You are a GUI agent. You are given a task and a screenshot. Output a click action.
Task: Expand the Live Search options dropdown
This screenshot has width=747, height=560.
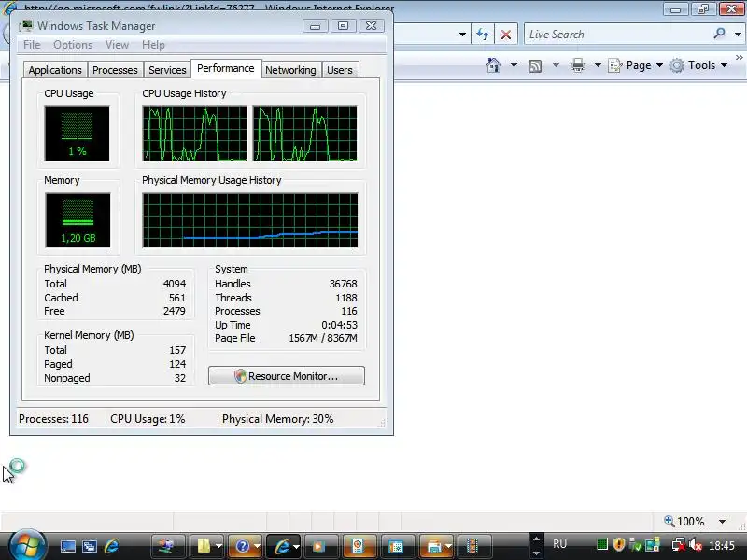(x=738, y=35)
